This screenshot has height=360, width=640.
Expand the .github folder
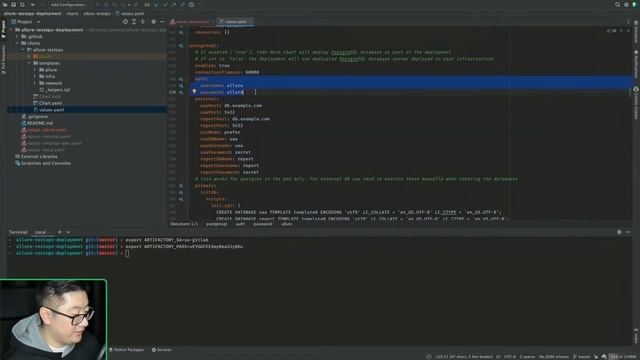click(17, 36)
